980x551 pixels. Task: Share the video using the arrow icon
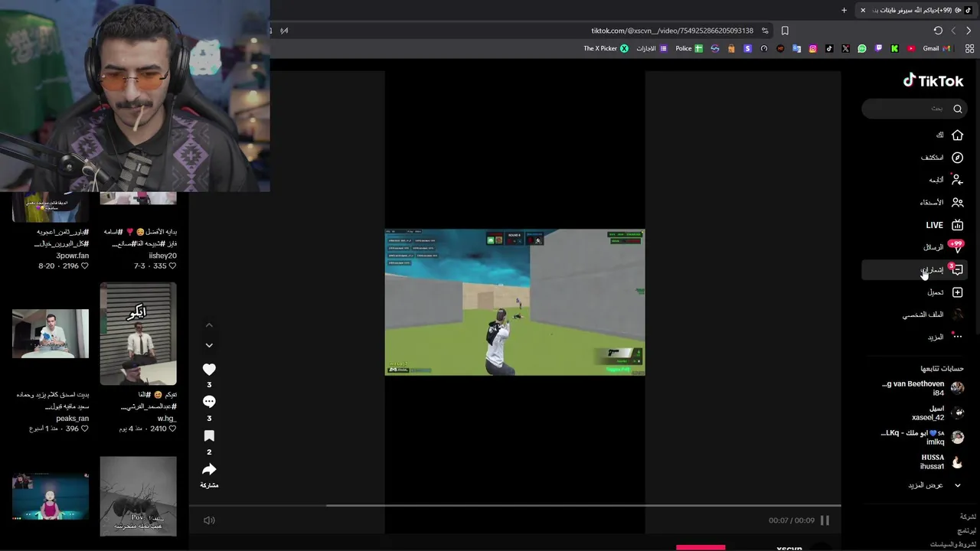209,469
